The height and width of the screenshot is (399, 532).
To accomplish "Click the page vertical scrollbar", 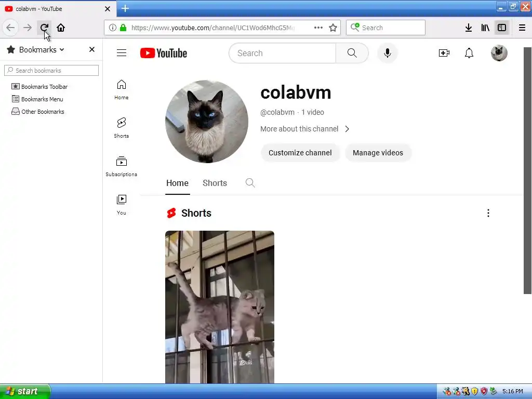I will pyautogui.click(x=528, y=170).
